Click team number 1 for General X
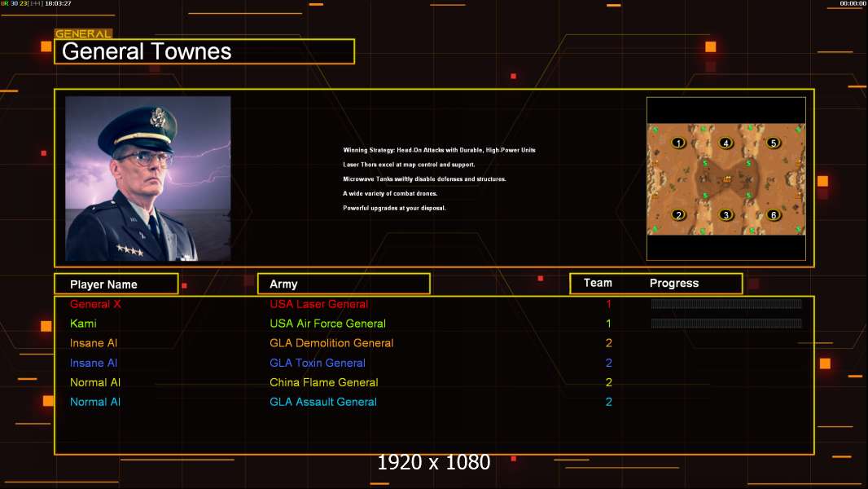 point(608,304)
